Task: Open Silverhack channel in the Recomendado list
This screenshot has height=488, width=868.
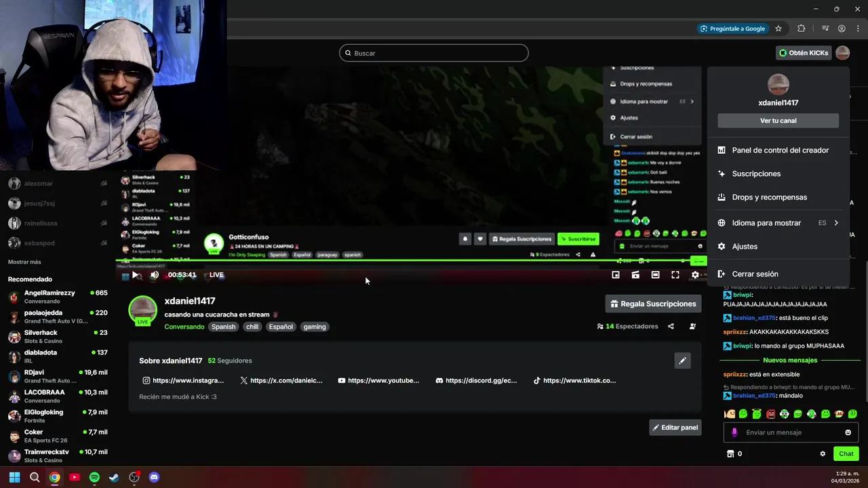Action: pyautogui.click(x=58, y=337)
